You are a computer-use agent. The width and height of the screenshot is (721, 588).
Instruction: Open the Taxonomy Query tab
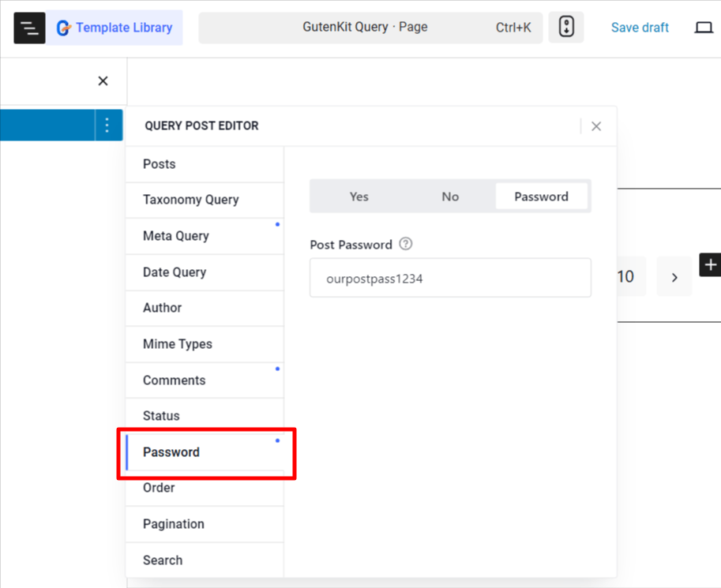pos(191,200)
